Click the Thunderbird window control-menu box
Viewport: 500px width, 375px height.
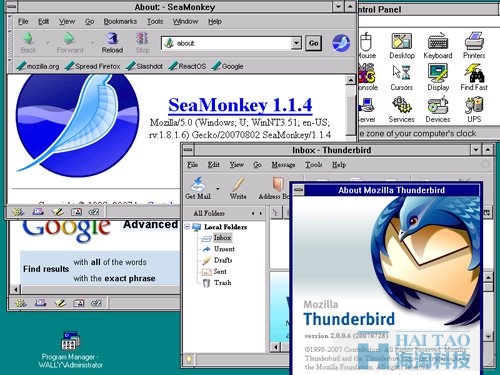(188, 150)
